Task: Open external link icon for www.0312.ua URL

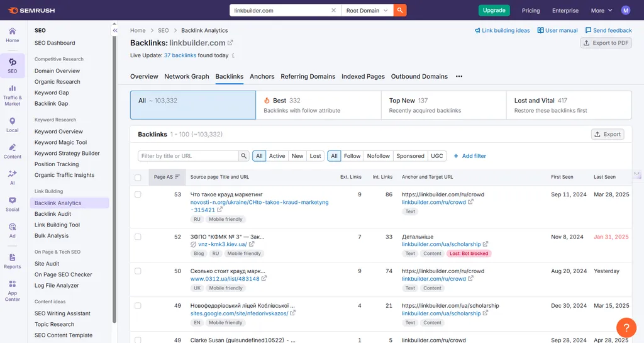Action: 264,279
